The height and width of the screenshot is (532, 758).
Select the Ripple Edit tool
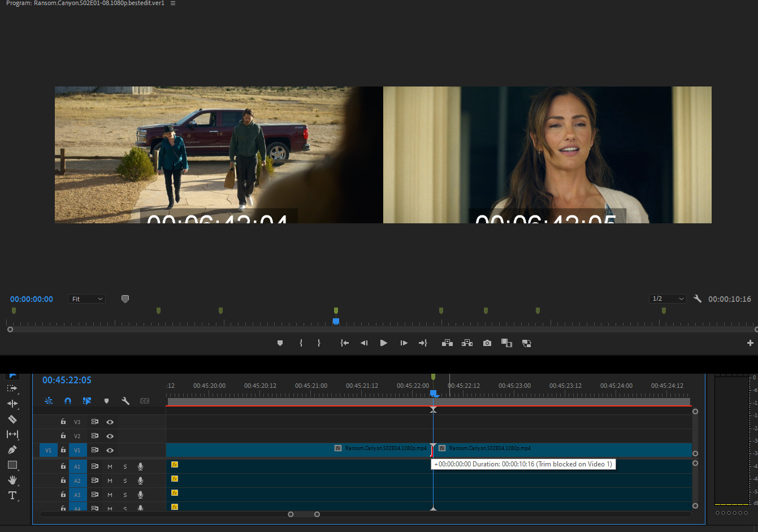pos(12,404)
